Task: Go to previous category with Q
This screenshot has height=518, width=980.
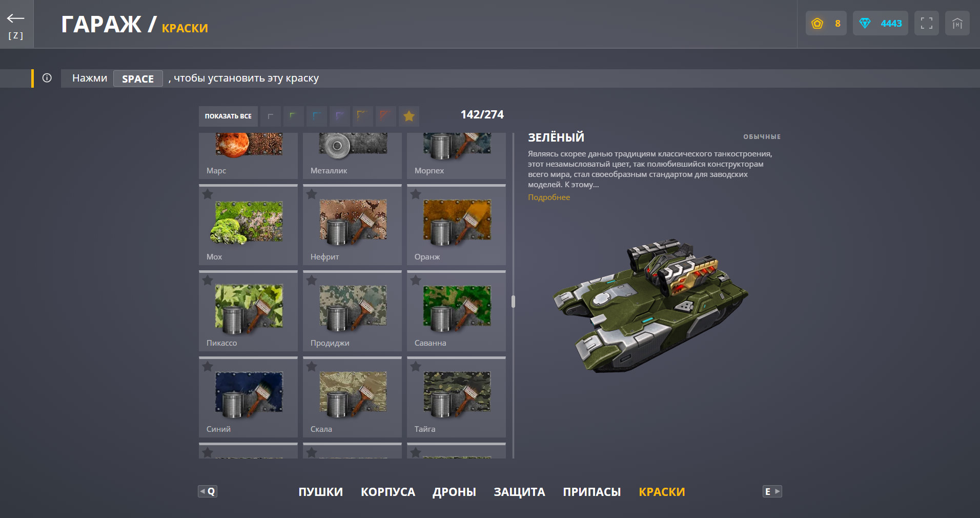Action: (208, 491)
